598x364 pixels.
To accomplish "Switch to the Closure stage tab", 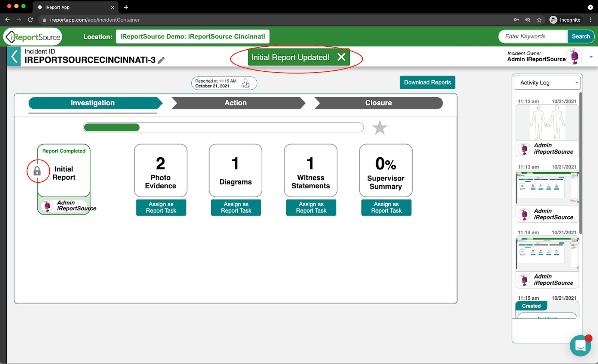I will tap(379, 103).
